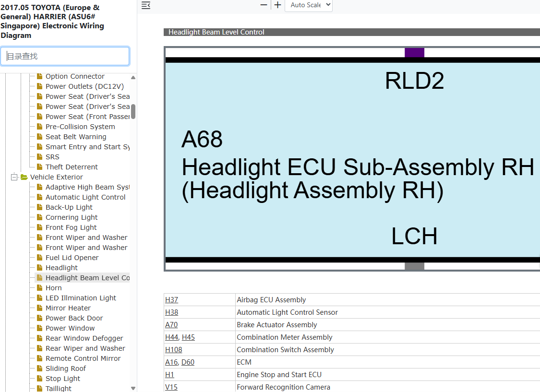Click the Fuel Lid Opener page icon

click(x=40, y=258)
